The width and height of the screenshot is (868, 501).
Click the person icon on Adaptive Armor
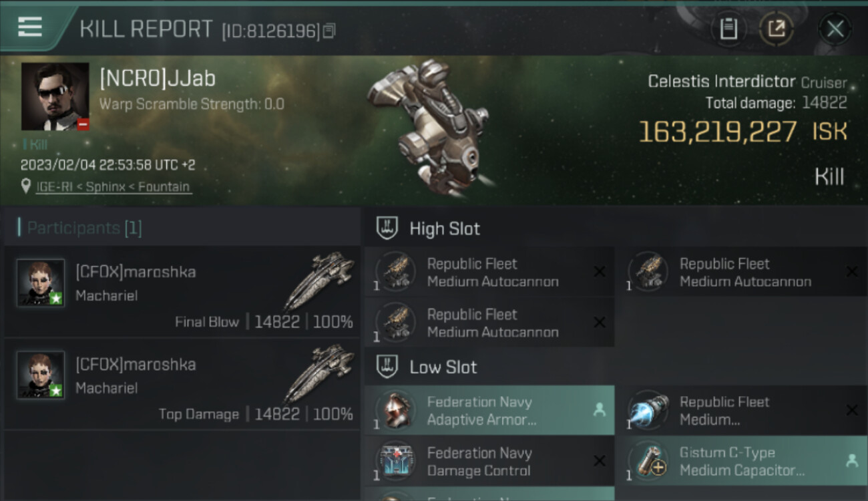point(599,410)
